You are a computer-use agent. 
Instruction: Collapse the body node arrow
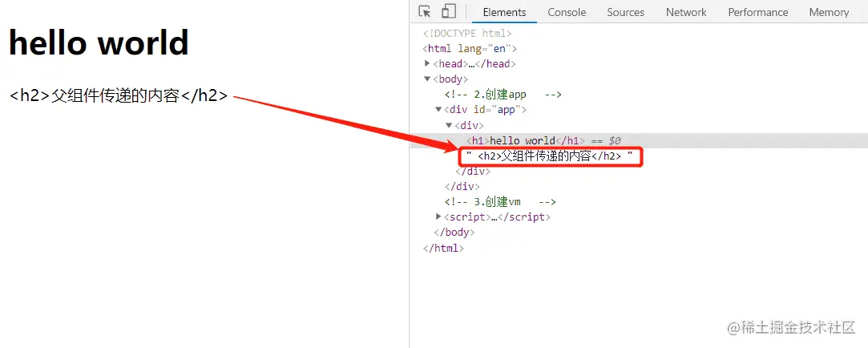pos(427,79)
